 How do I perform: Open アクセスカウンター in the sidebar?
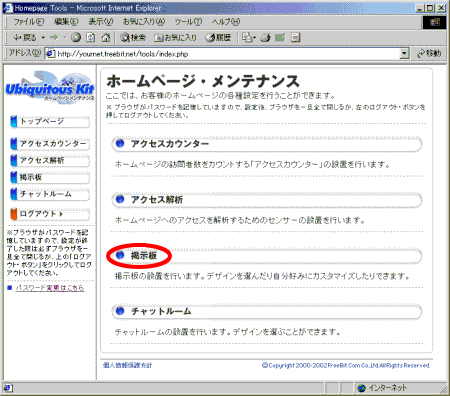tap(50, 144)
